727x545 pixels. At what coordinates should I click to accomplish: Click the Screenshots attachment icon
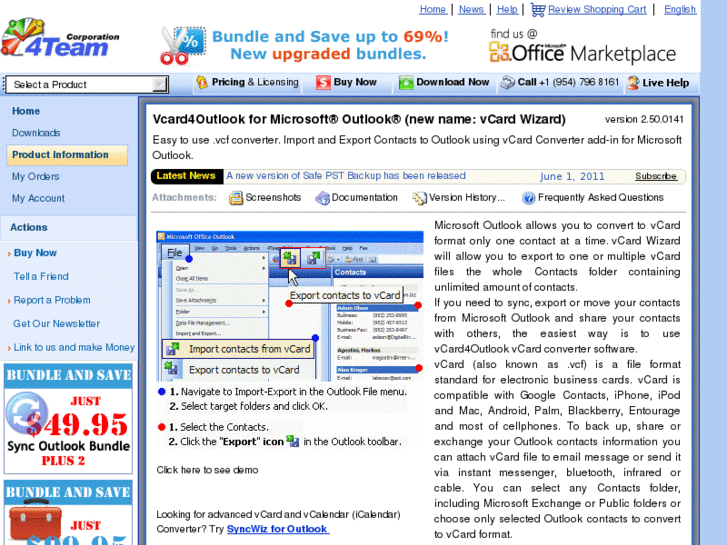pos(236,198)
